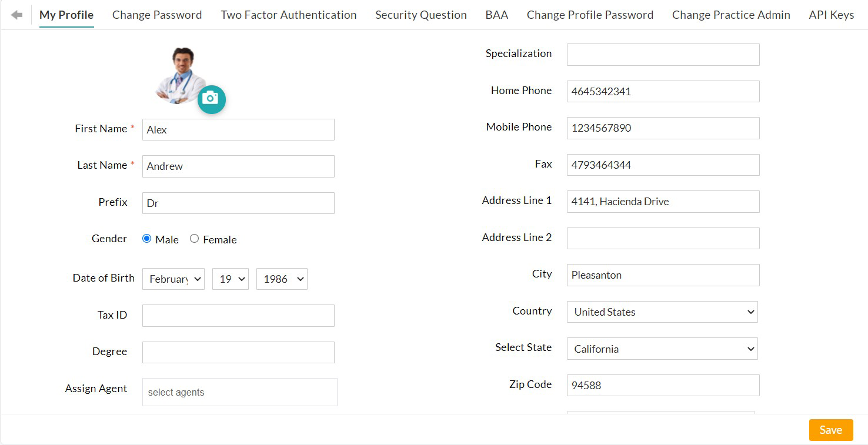Click the First Name input field
This screenshot has width=868, height=445.
click(238, 130)
